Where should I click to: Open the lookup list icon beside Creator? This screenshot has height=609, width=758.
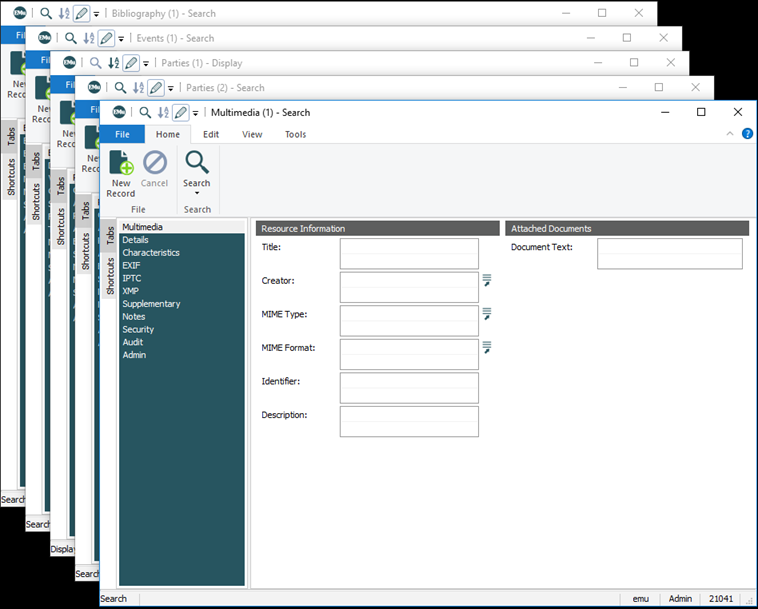(487, 281)
